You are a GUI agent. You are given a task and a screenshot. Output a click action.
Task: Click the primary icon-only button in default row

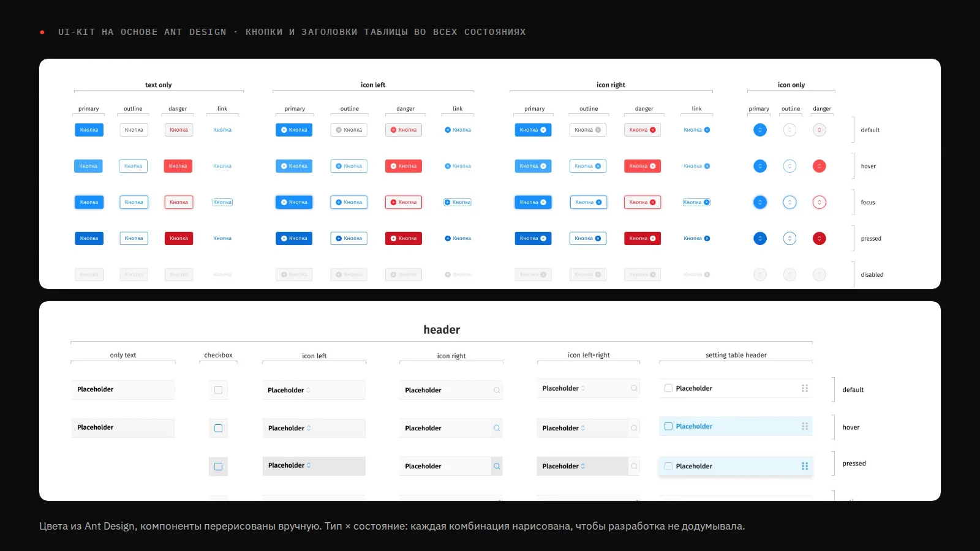tap(760, 130)
